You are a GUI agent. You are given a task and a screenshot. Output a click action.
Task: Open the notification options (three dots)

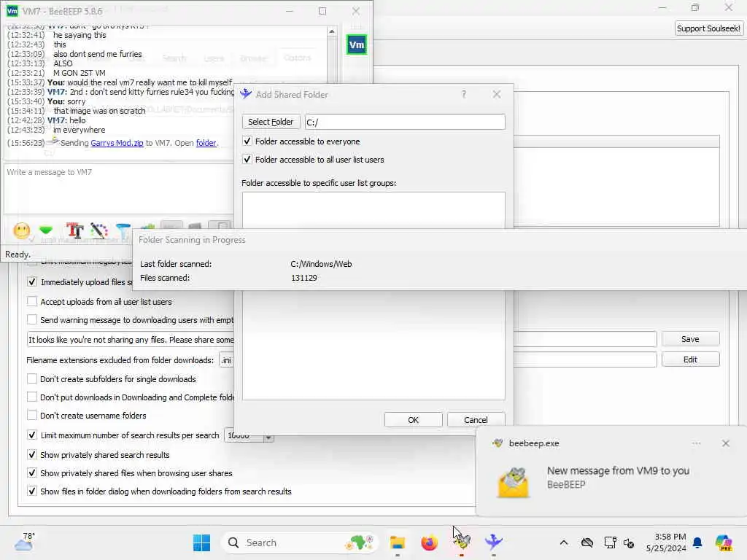(697, 443)
